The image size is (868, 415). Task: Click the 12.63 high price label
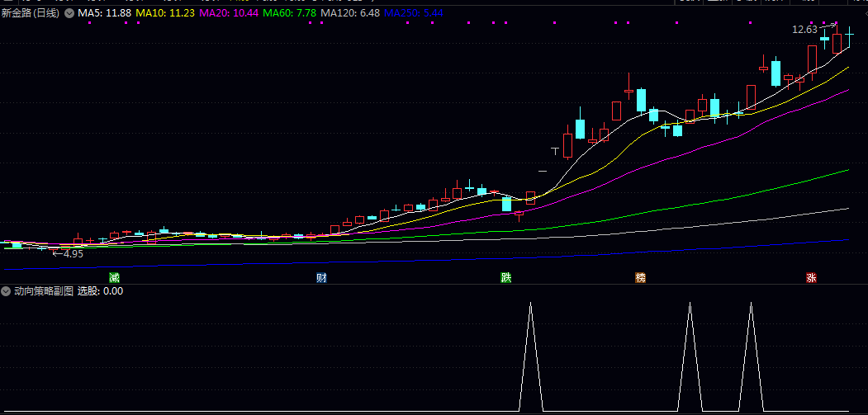(x=804, y=30)
